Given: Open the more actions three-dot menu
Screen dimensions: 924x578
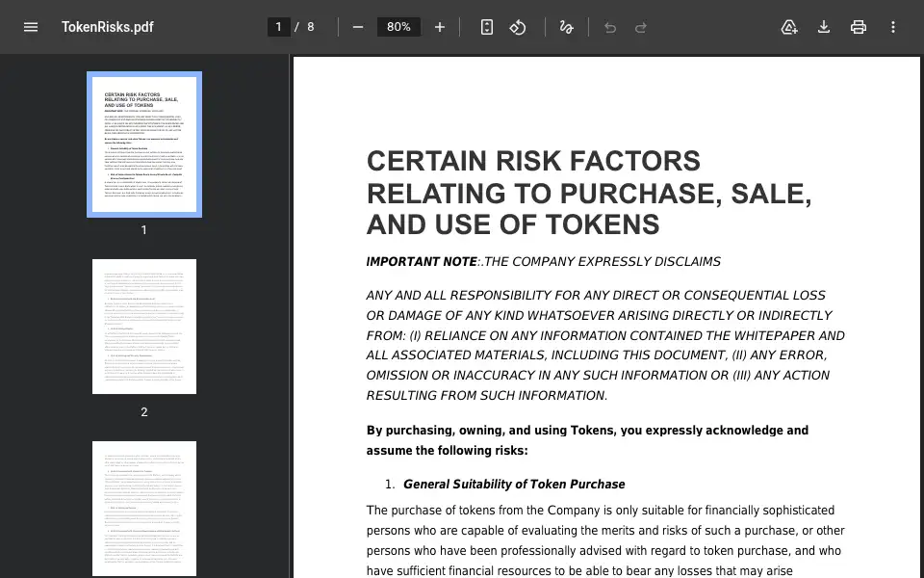Looking at the screenshot, I should click(893, 27).
